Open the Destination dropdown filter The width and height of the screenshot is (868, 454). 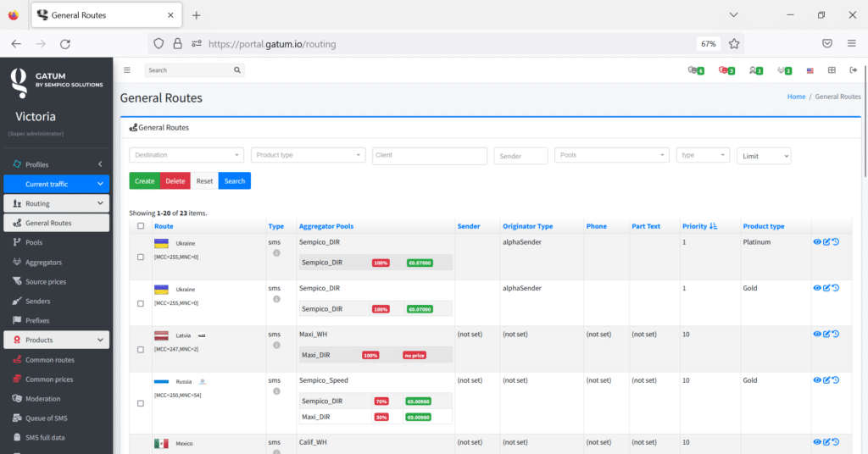(x=186, y=155)
